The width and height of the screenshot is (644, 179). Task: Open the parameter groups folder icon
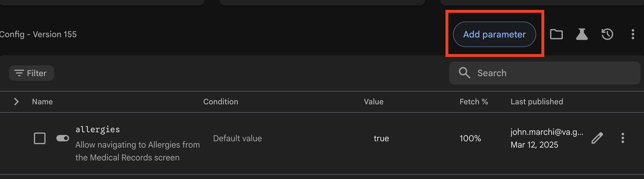point(556,34)
